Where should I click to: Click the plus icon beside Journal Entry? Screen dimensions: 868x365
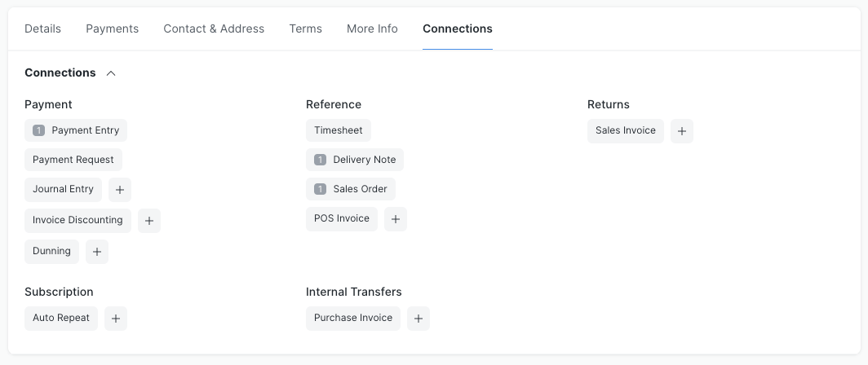click(x=120, y=190)
